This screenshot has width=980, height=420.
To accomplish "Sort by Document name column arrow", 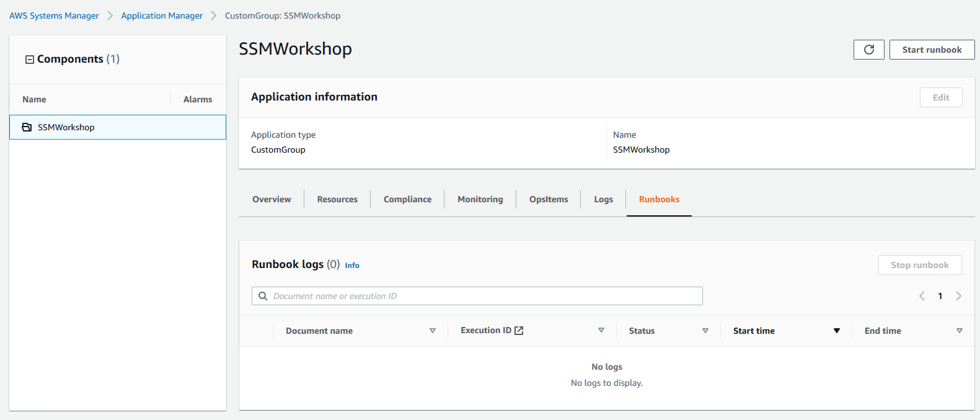I will coord(433,331).
